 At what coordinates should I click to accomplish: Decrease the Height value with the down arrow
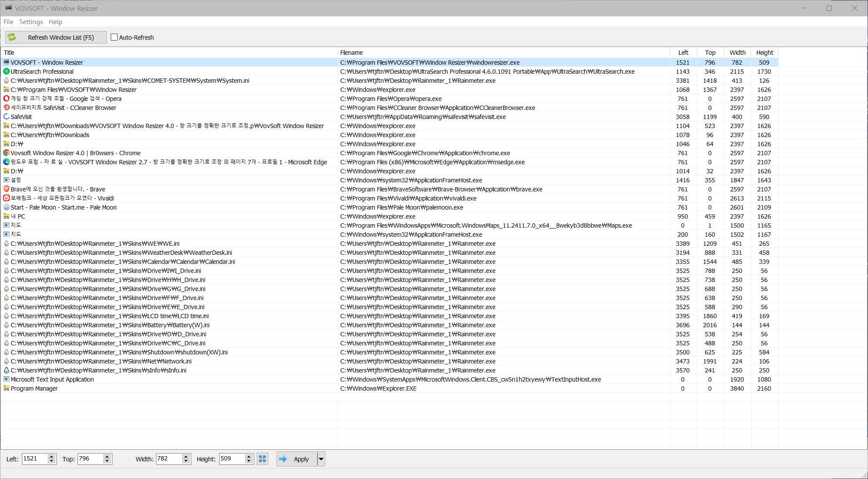[x=249, y=462]
